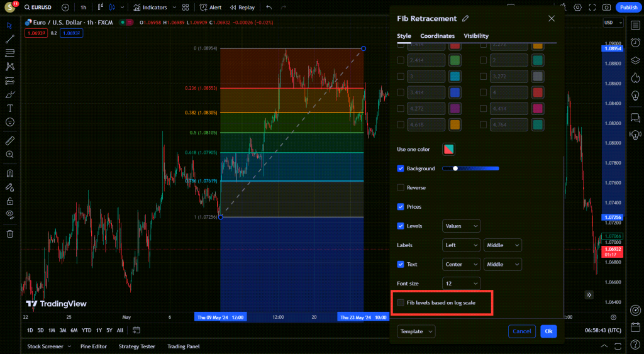Open the Alert creation tool
Viewport: 644px width, 354px height.
tap(211, 8)
